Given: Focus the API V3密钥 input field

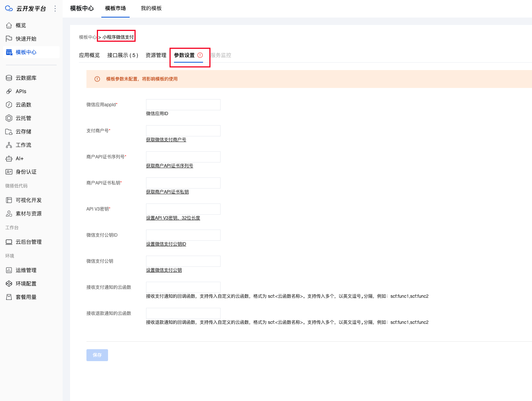Looking at the screenshot, I should (183, 209).
